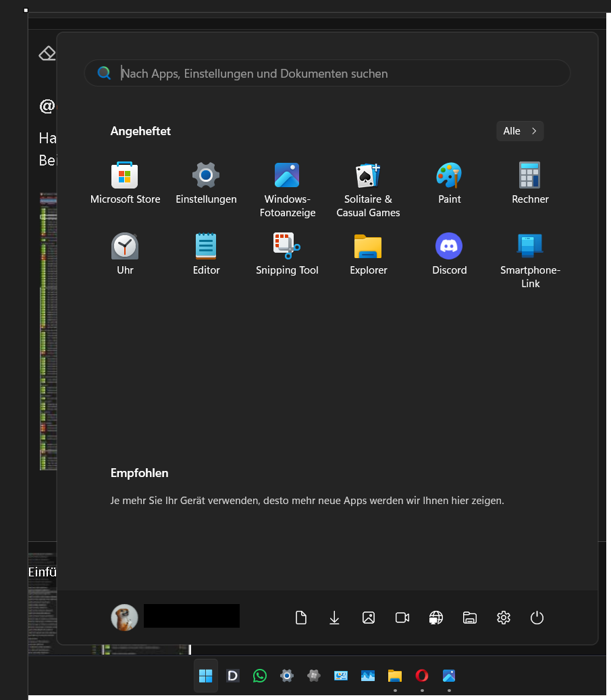The width and height of the screenshot is (611, 700).
Task: Open Pictures folder shortcut in Start footer
Action: [x=369, y=618]
